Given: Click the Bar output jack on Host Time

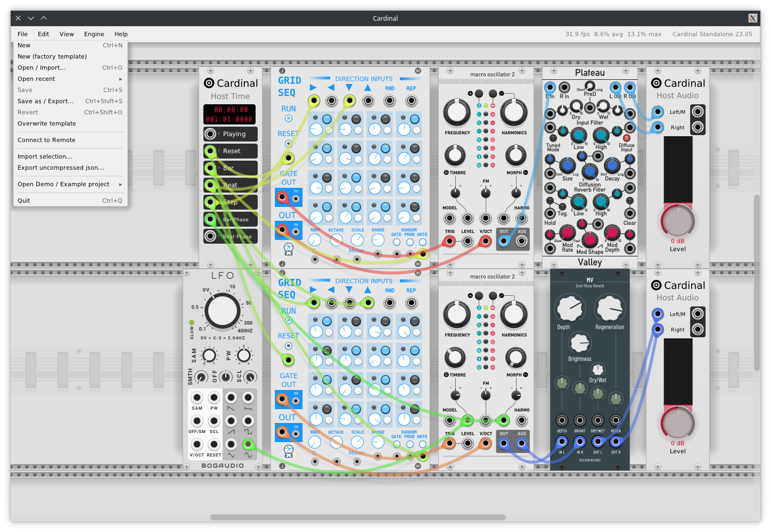Looking at the screenshot, I should point(211,168).
